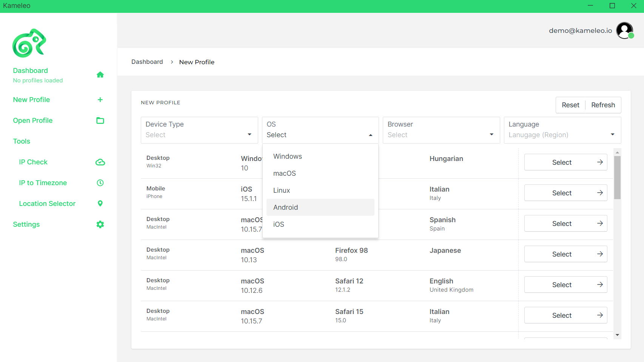Select the Spanish macOS profile
Screen dimensions: 644x362
pos(565,223)
